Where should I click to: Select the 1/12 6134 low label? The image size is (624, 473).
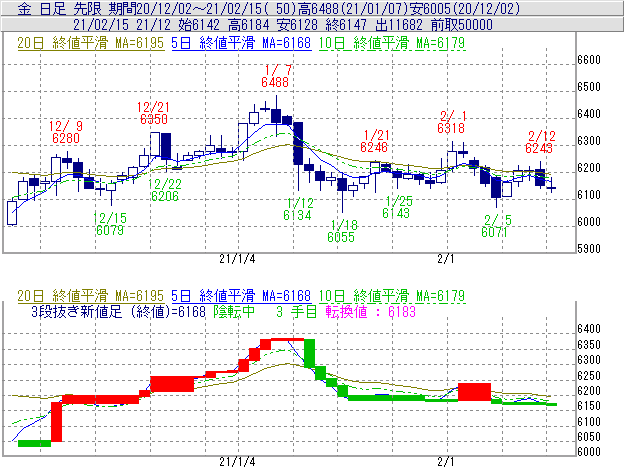(298, 209)
